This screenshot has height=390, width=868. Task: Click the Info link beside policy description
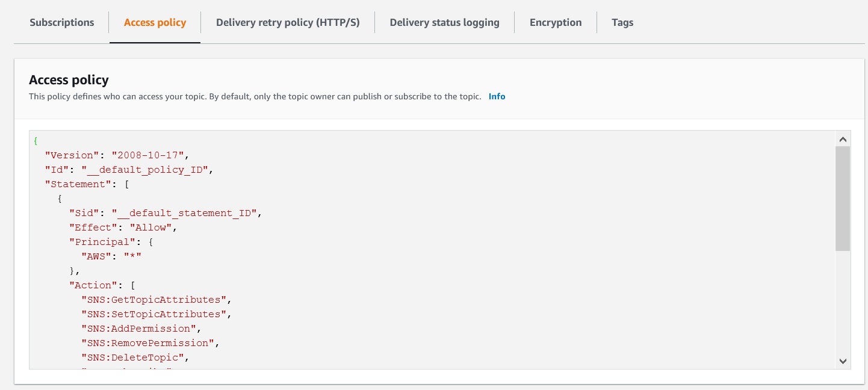[497, 96]
